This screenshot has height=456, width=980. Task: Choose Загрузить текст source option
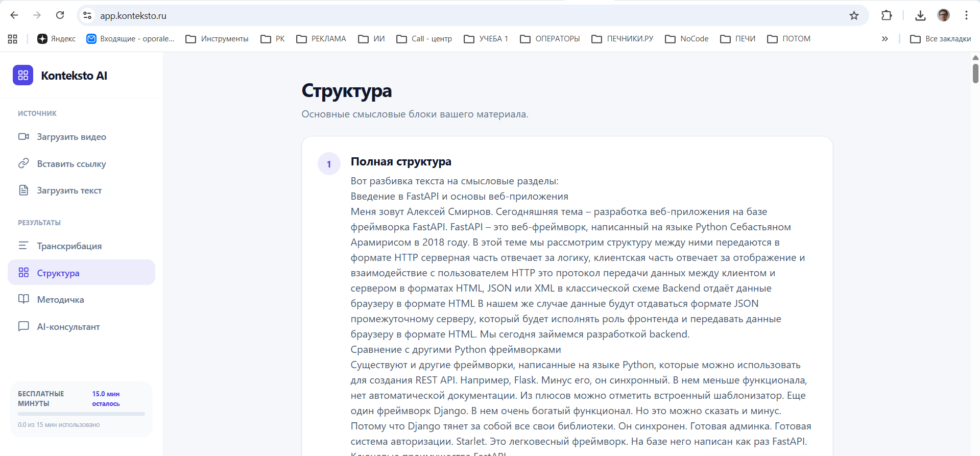point(81,190)
